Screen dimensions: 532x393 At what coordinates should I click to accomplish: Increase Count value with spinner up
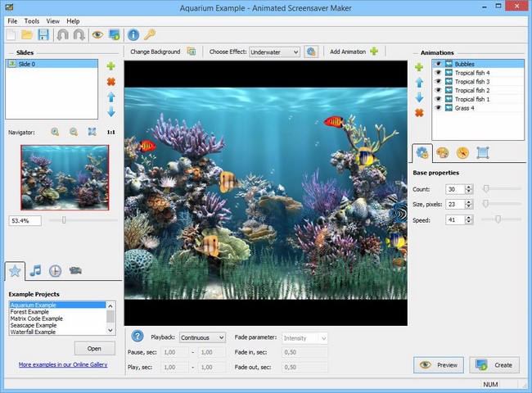(x=469, y=187)
